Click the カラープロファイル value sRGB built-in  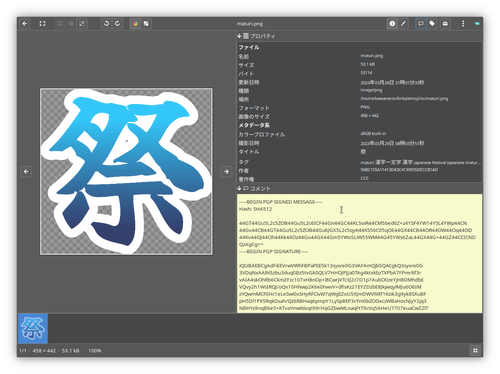pyautogui.click(x=373, y=134)
